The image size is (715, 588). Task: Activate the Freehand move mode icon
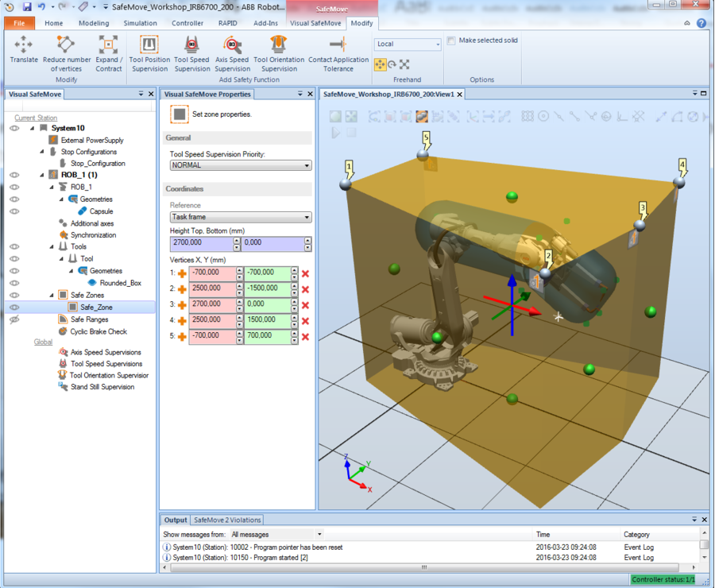(x=380, y=64)
